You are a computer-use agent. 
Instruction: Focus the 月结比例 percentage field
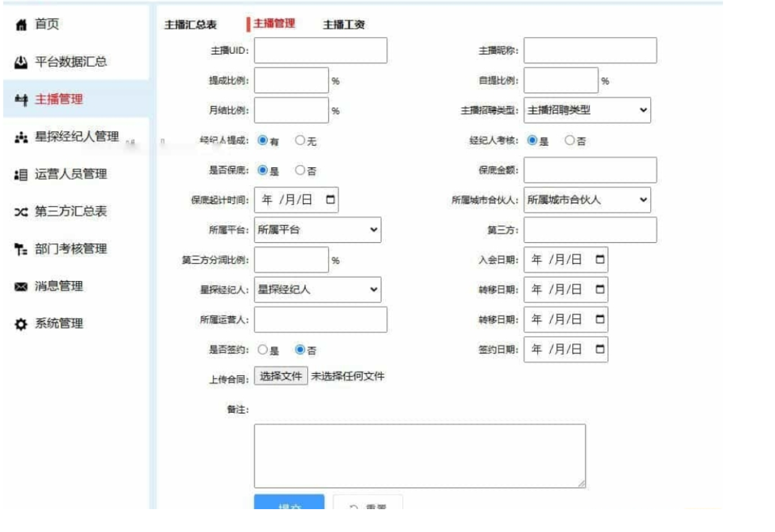click(x=292, y=110)
